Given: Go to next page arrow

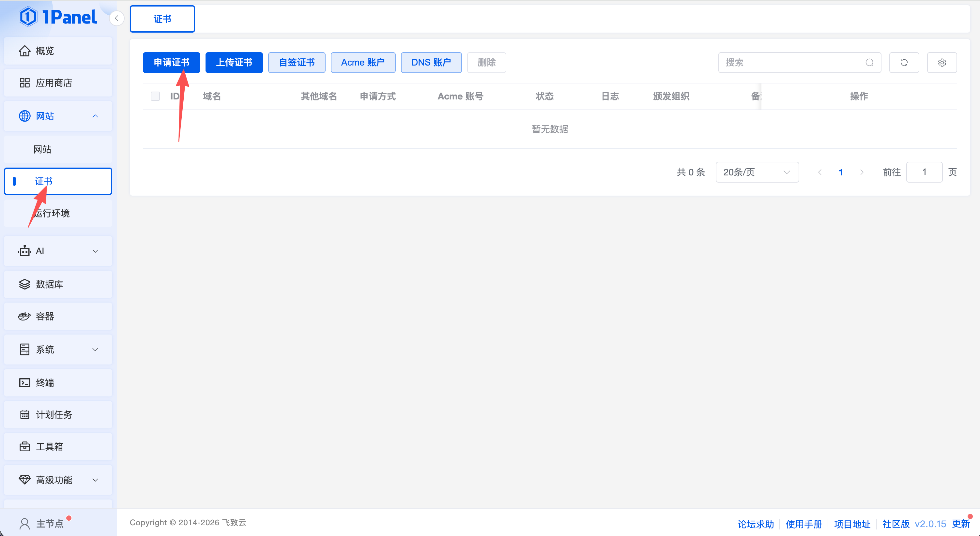Looking at the screenshot, I should 862,172.
